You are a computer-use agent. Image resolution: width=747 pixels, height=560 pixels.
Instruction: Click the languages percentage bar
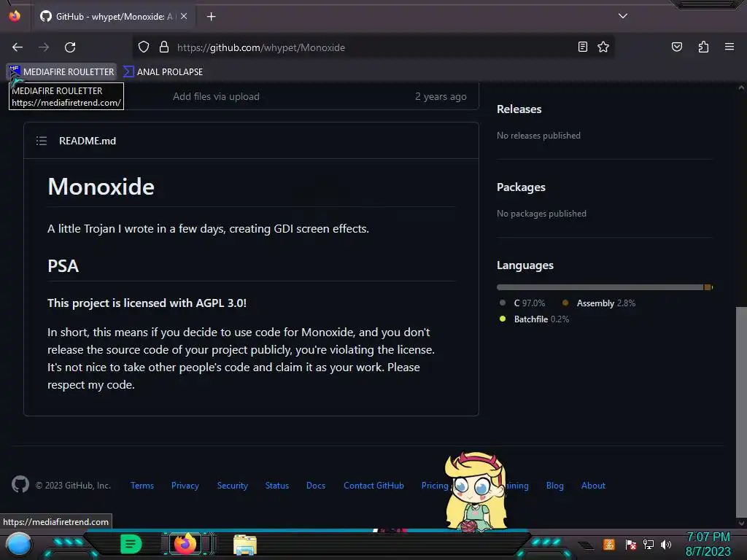pyautogui.click(x=605, y=287)
